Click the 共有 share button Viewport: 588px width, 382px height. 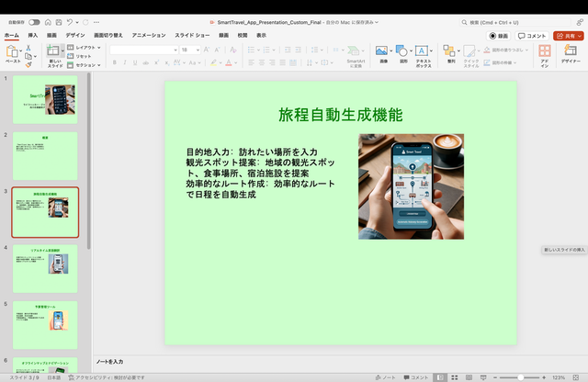568,35
